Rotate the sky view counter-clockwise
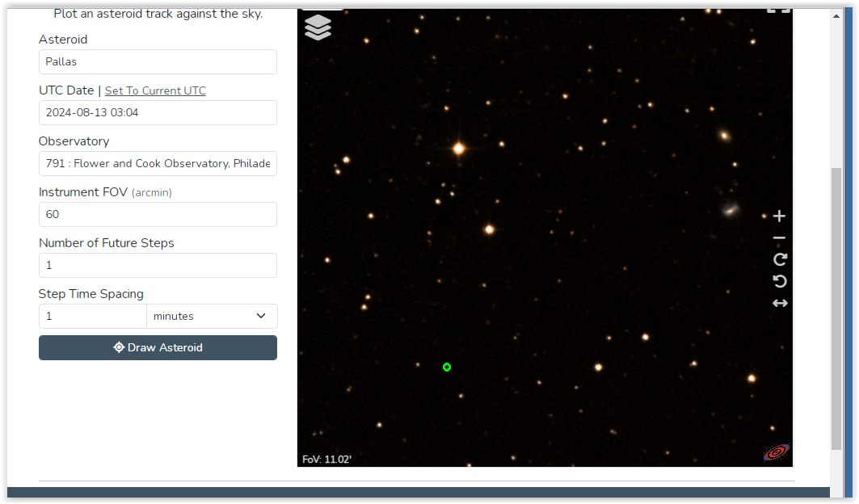This screenshot has height=504, width=859. (x=780, y=281)
